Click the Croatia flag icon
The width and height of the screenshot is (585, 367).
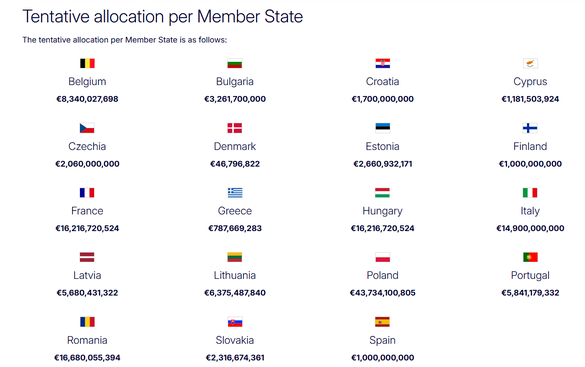(x=382, y=63)
